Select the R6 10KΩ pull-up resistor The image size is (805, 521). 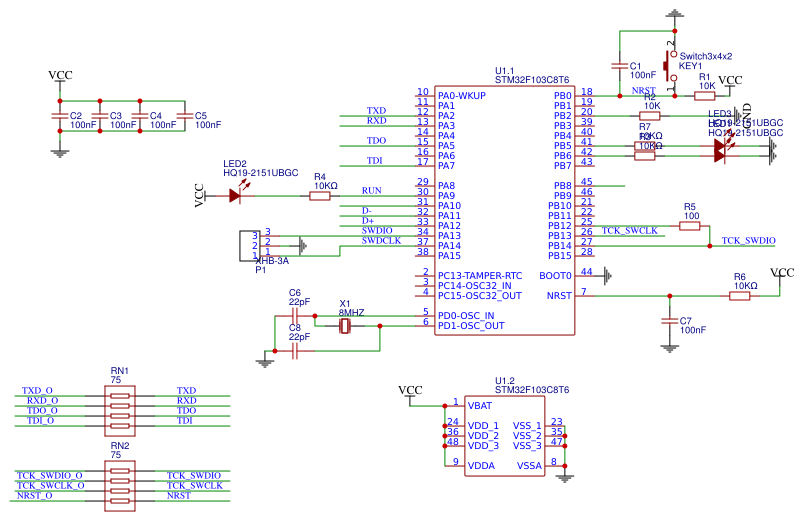(740, 295)
